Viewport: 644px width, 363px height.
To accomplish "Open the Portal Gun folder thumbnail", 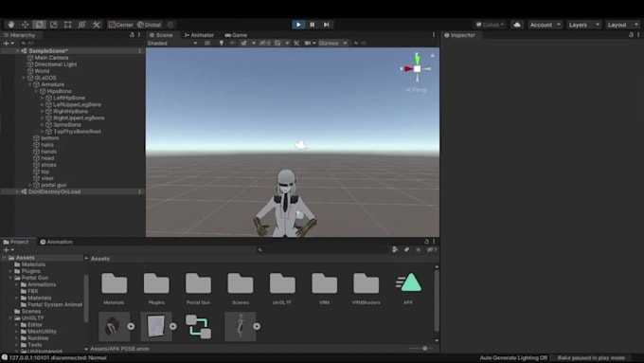I will [x=198, y=283].
